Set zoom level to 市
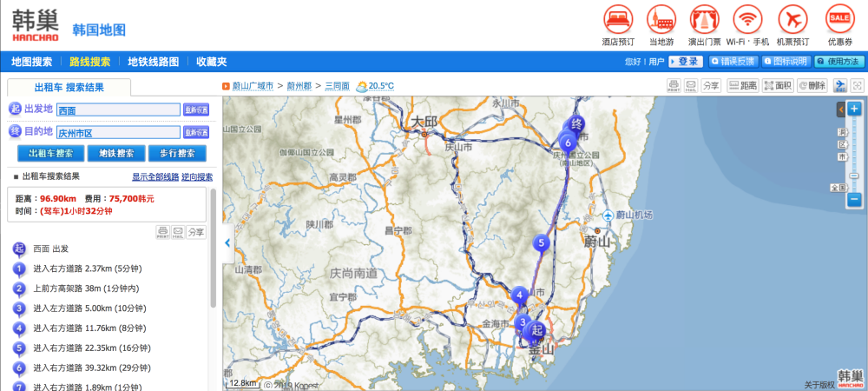 (x=841, y=156)
